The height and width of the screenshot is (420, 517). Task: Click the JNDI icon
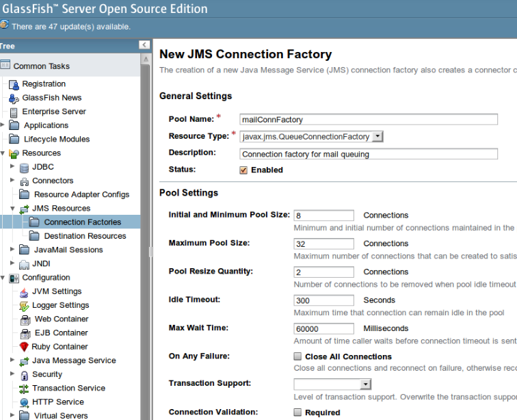tap(25, 264)
